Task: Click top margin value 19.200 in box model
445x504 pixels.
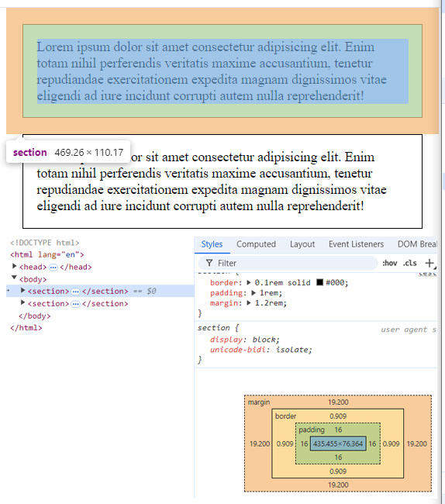Action: (338, 402)
